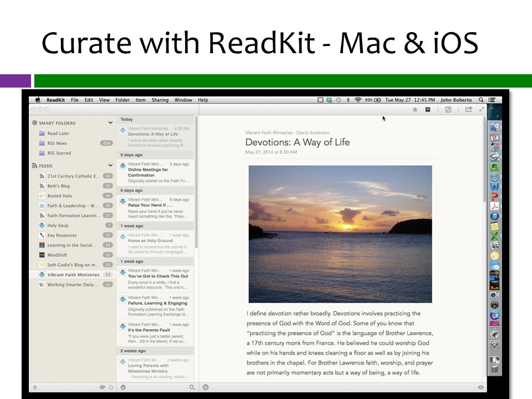The image size is (532, 399).
Task: Launch Safari from the Dock
Action: [494, 176]
